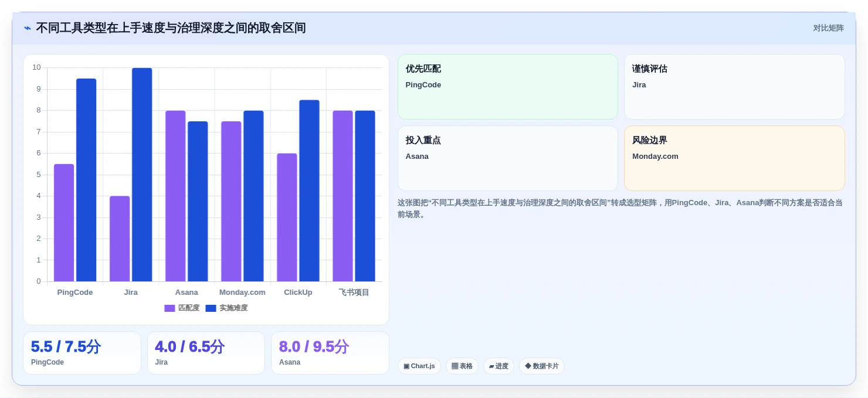Click PingCode blue 实施难度 bar
868x398 pixels.
(x=86, y=180)
